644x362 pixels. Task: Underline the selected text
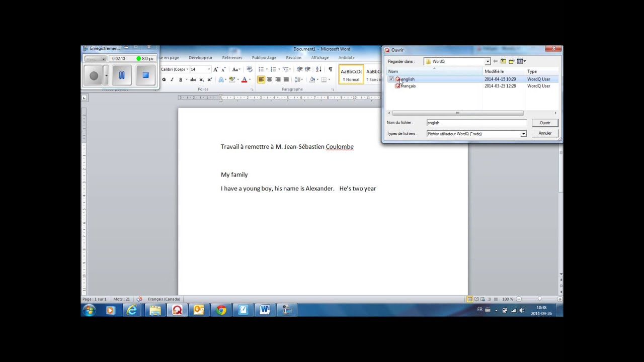pos(181,79)
